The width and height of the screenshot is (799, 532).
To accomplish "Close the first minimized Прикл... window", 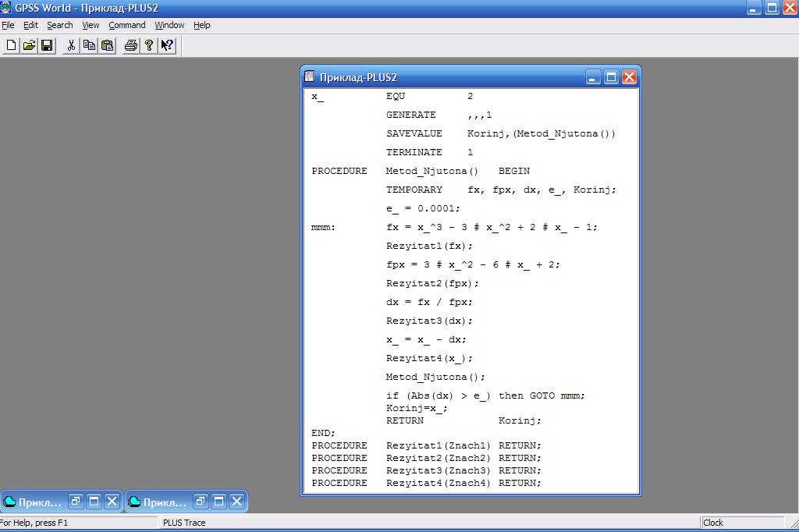I will (x=112, y=502).
